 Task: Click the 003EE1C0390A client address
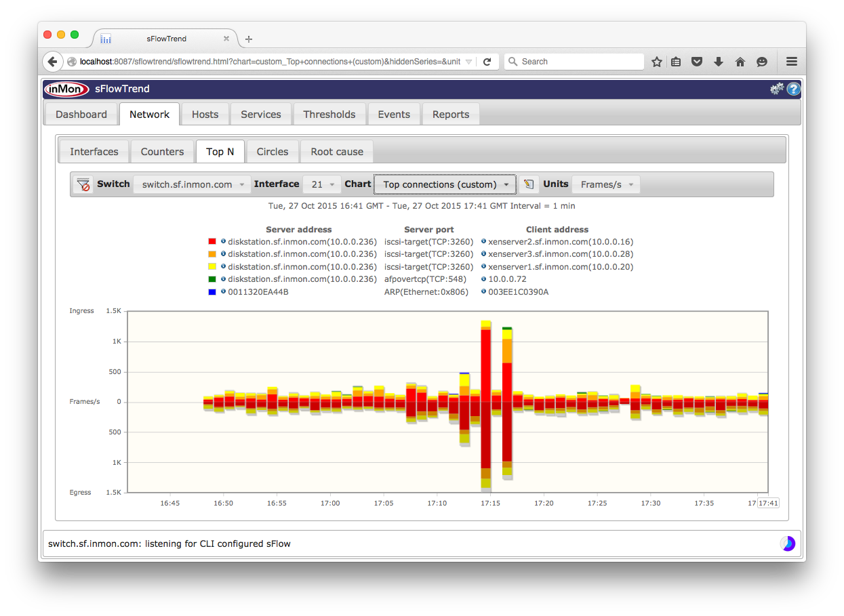(519, 292)
